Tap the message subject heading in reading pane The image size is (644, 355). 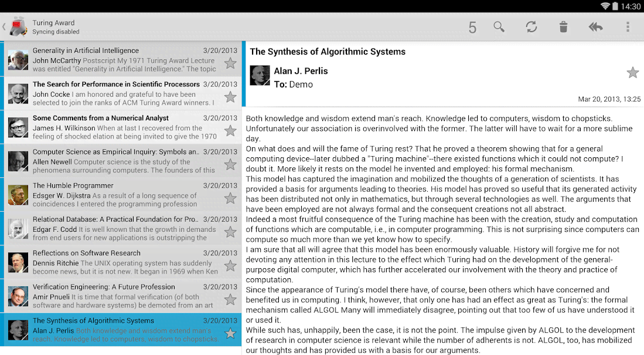click(328, 52)
